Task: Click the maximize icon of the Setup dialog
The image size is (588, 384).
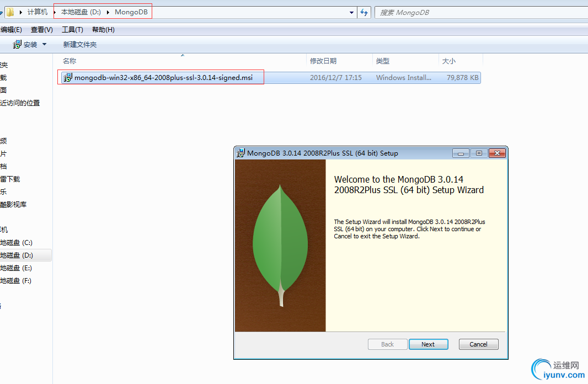Action: pos(479,153)
